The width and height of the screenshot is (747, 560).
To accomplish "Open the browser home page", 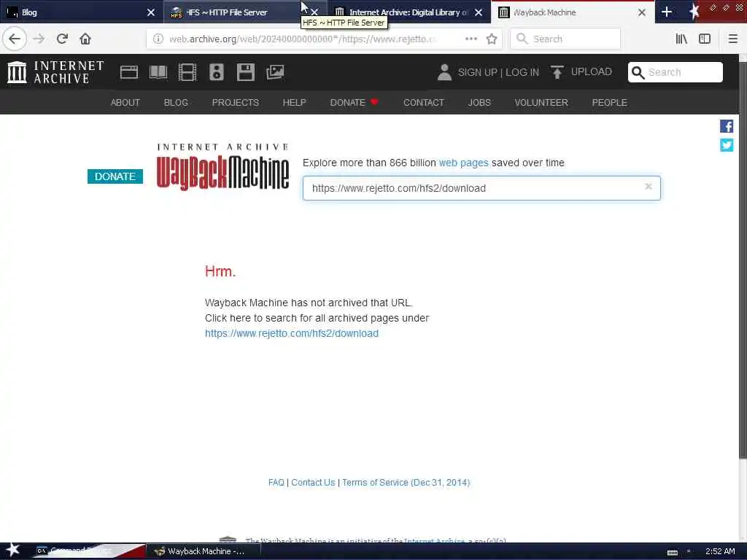I will coord(85,39).
